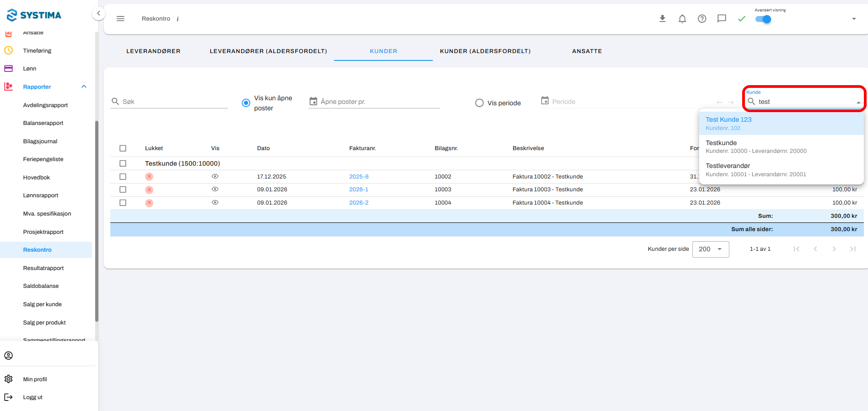The width and height of the screenshot is (868, 411).
Task: Toggle Avansert visning switch
Action: [763, 19]
